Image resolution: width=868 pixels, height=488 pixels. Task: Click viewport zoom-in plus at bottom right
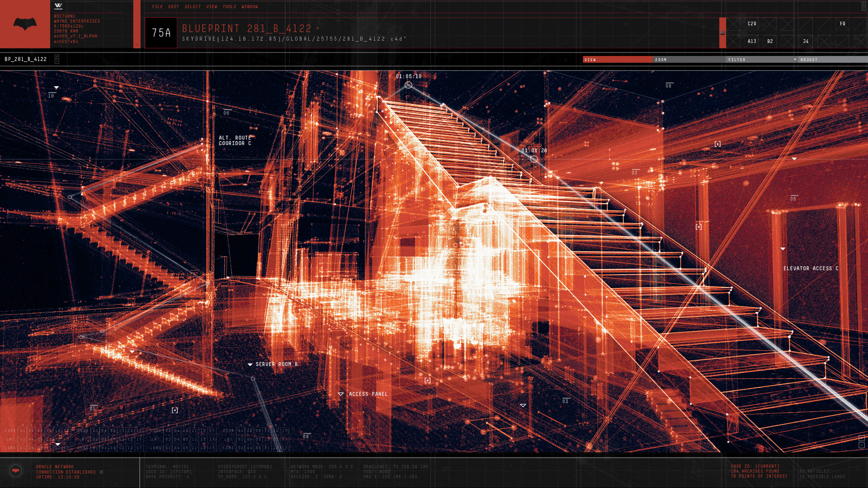(862, 438)
